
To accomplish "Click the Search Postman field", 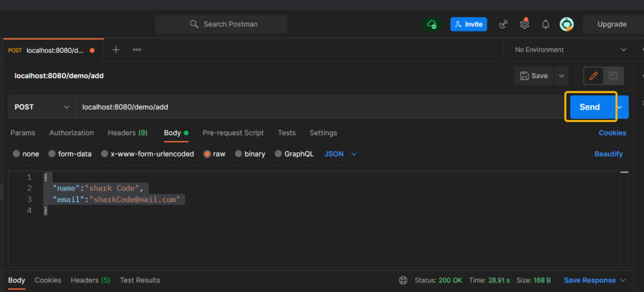I will pos(221,25).
